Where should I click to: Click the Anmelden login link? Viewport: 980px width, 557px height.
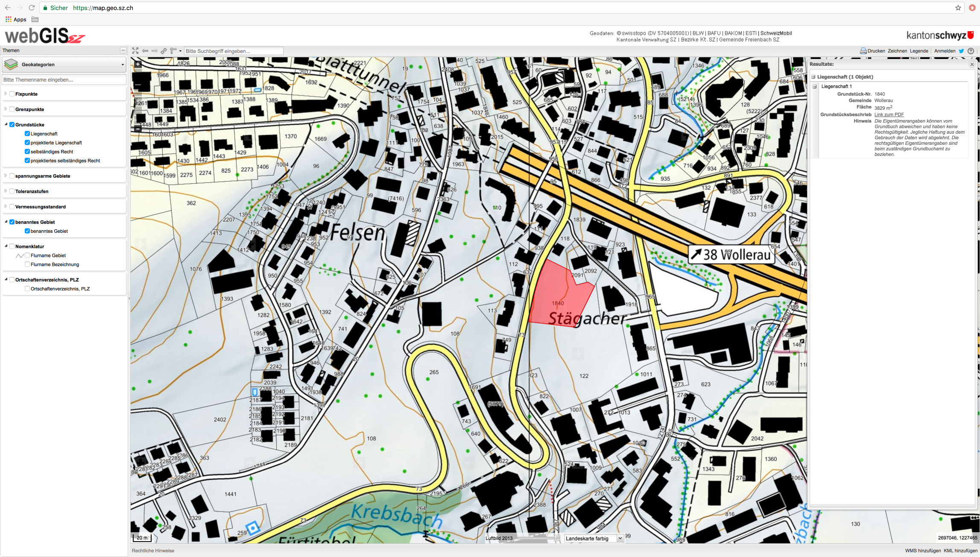[x=945, y=51]
